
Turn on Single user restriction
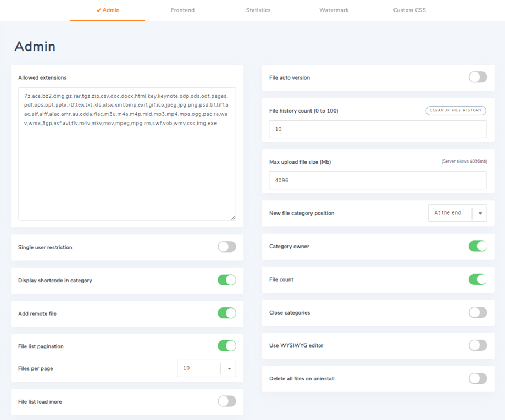[x=226, y=247]
